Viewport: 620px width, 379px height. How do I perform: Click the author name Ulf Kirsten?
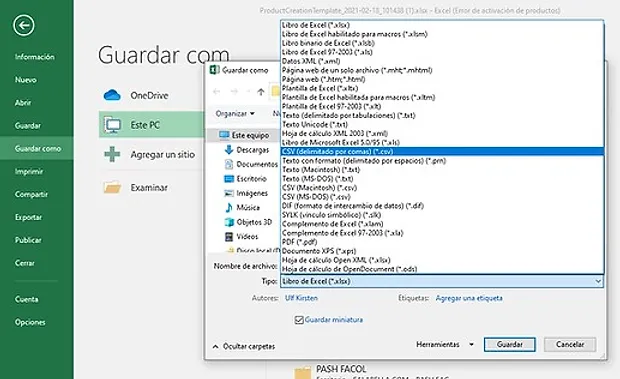pyautogui.click(x=301, y=298)
